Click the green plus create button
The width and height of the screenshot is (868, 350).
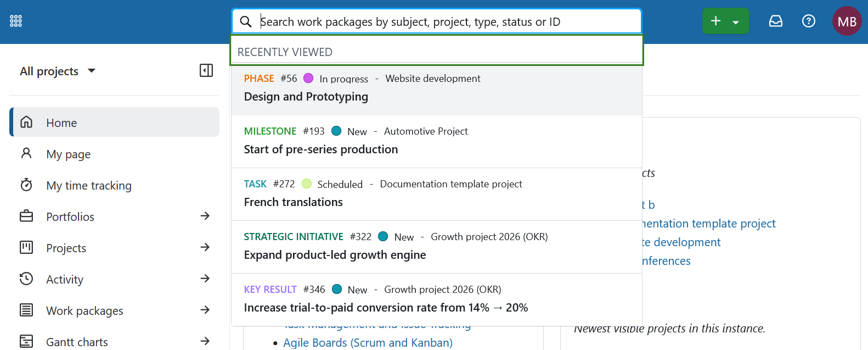point(715,21)
